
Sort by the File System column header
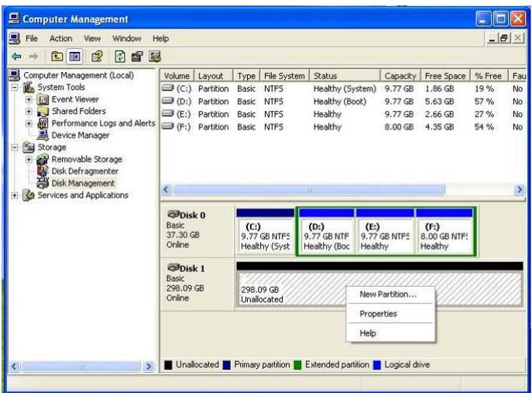click(x=284, y=76)
